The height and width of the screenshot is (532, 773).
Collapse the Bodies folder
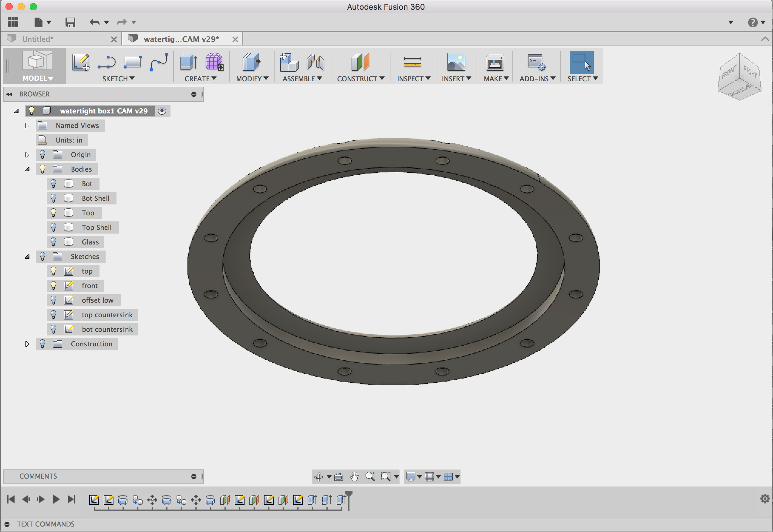[x=26, y=169]
